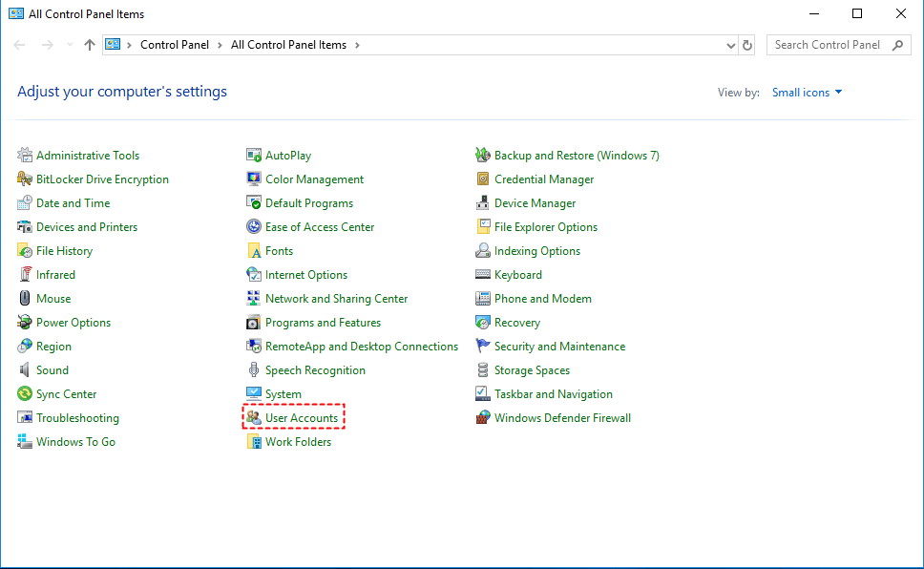Open Taskbar and Navigation link
The image size is (924, 569).
click(x=554, y=394)
